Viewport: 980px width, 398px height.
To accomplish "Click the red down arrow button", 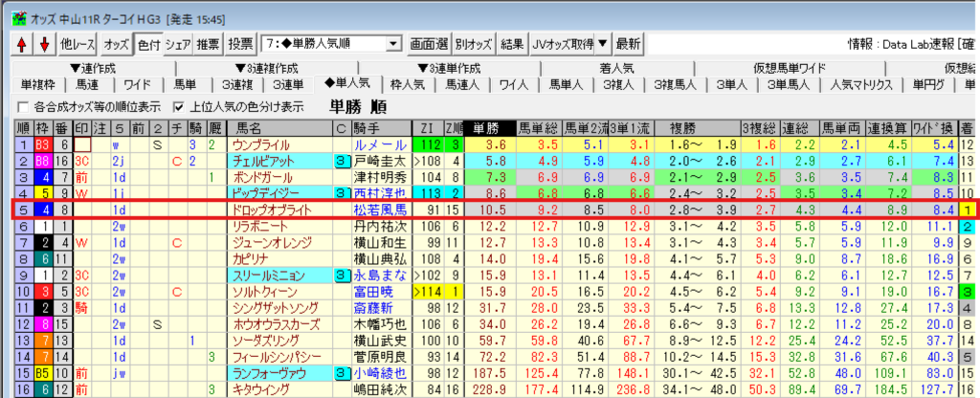I will tap(43, 44).
